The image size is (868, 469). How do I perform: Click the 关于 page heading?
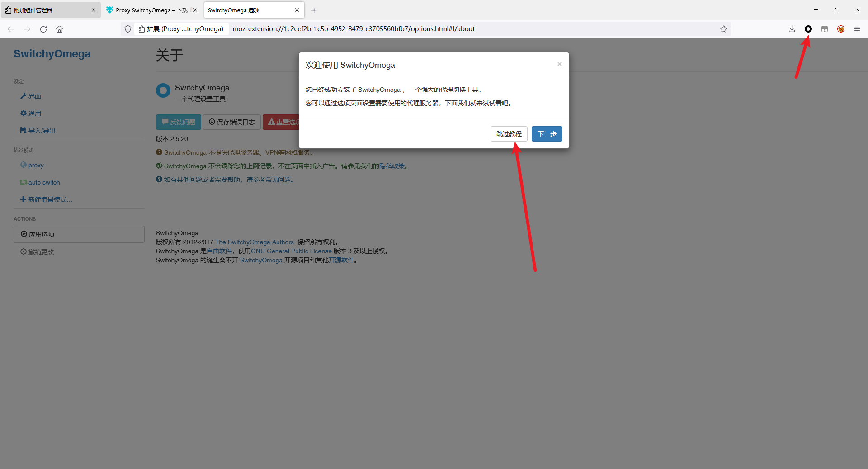tap(170, 55)
